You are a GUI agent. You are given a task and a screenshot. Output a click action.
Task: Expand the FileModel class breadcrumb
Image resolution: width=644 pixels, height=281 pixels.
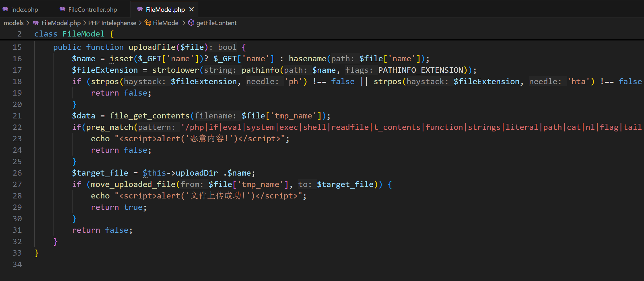[x=166, y=23]
